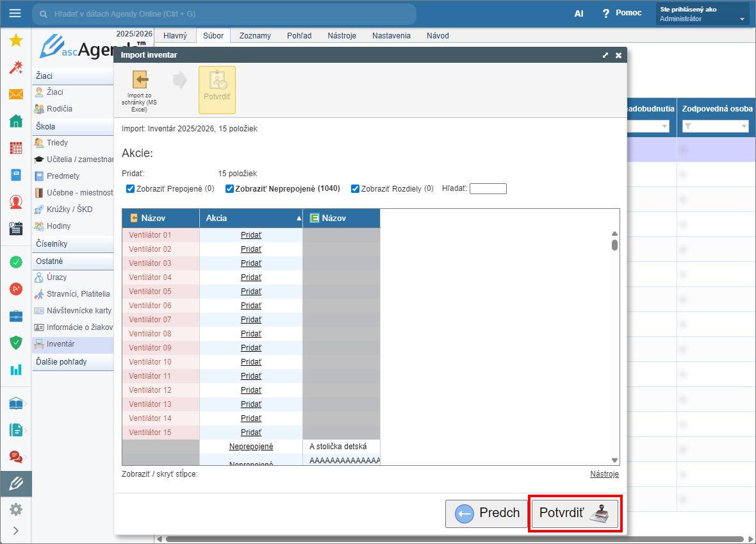
Task: Uncheck Zobraziť Prepojené checkbox
Action: click(x=131, y=189)
